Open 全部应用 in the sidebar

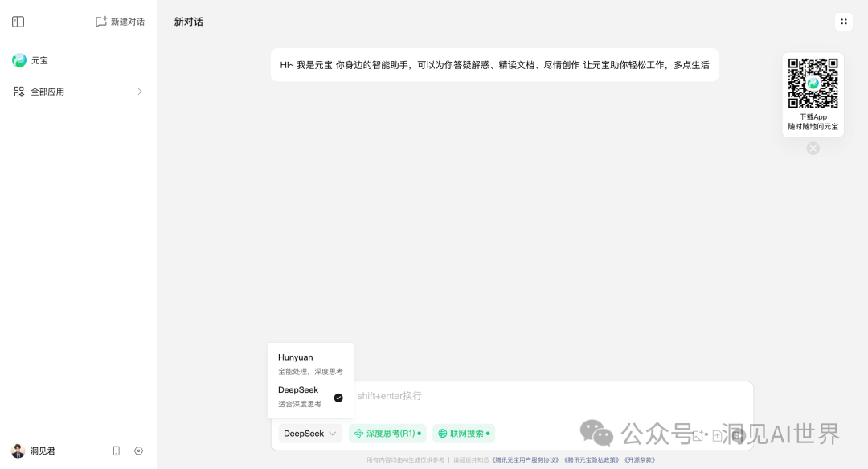pos(78,92)
